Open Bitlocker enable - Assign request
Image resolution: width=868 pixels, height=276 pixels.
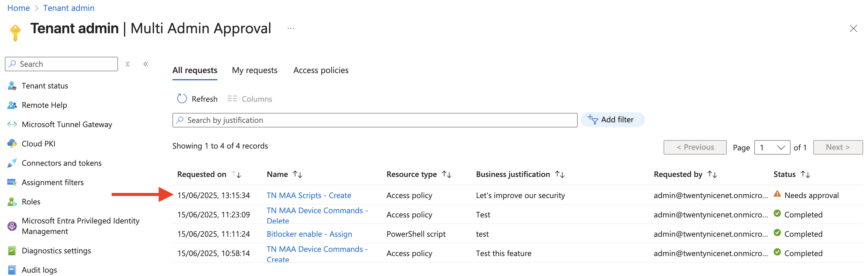(x=309, y=234)
